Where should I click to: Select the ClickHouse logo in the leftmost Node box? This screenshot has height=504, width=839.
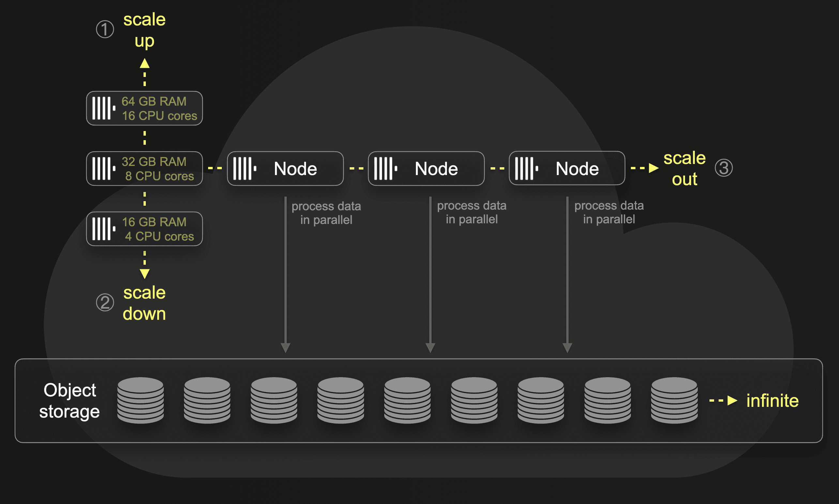click(245, 169)
